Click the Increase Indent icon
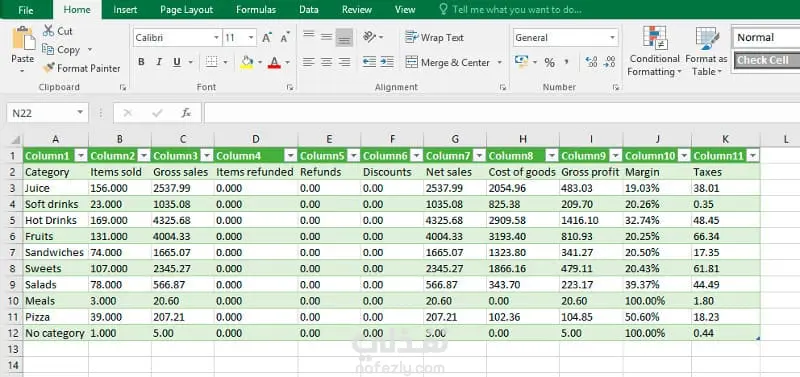 pos(387,62)
